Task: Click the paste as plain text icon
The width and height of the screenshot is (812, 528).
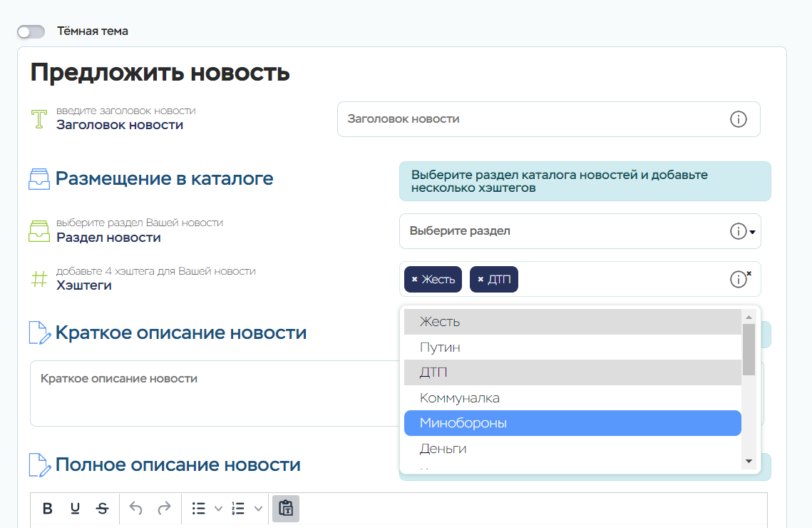Action: coord(286,509)
